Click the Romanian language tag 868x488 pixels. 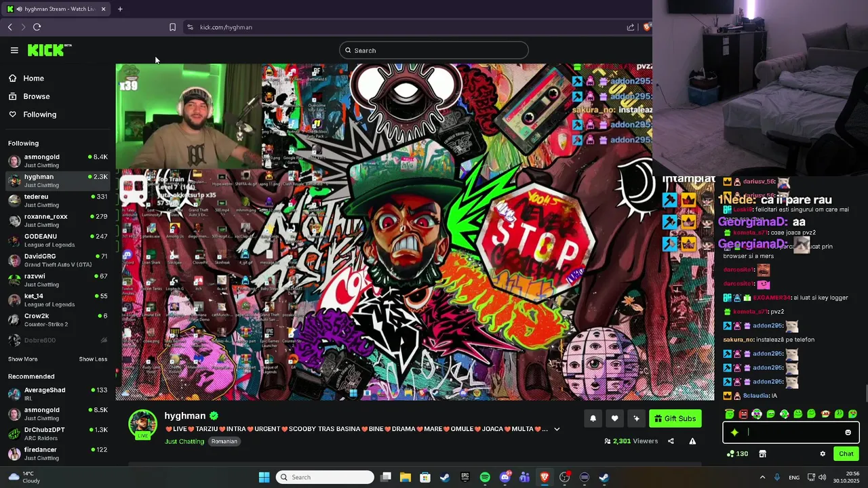click(224, 441)
